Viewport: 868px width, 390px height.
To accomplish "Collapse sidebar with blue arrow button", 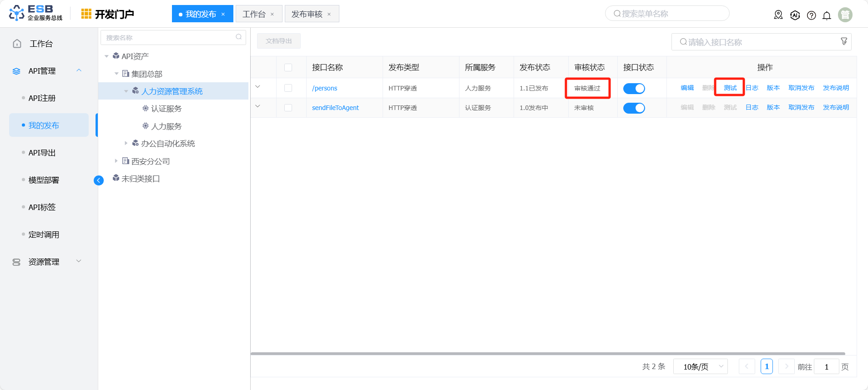I will [x=99, y=180].
